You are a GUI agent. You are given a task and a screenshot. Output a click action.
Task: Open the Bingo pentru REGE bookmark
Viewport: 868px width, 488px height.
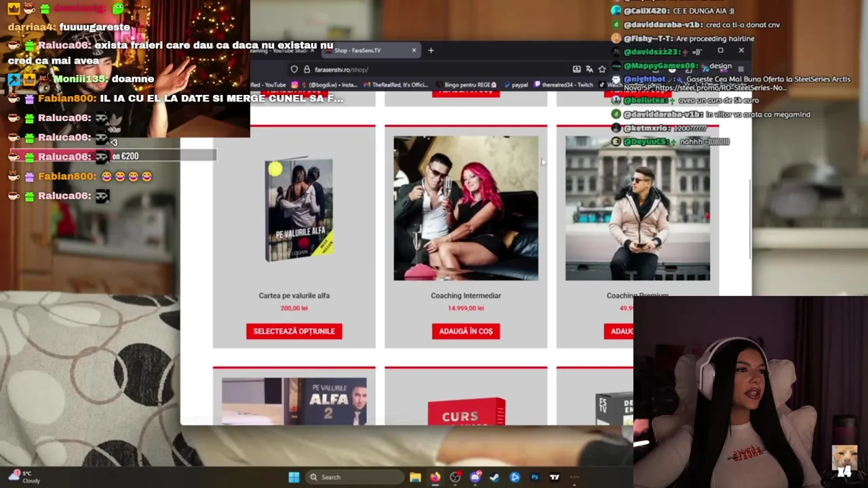point(465,85)
